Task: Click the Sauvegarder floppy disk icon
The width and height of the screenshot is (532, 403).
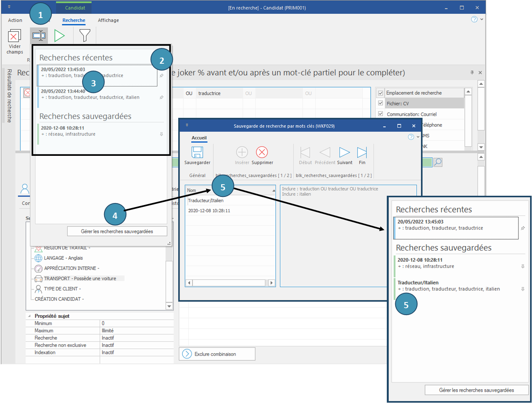Action: [x=197, y=152]
